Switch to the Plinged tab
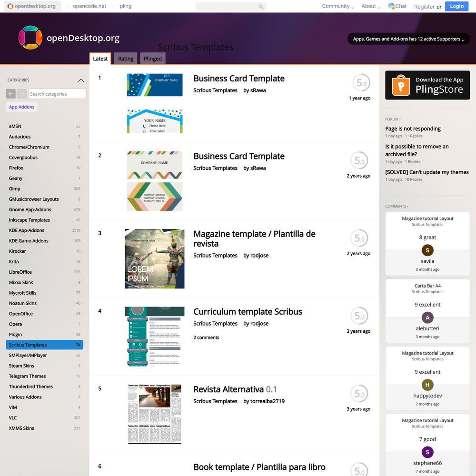Screen dimensions: 476x476 coord(153,59)
